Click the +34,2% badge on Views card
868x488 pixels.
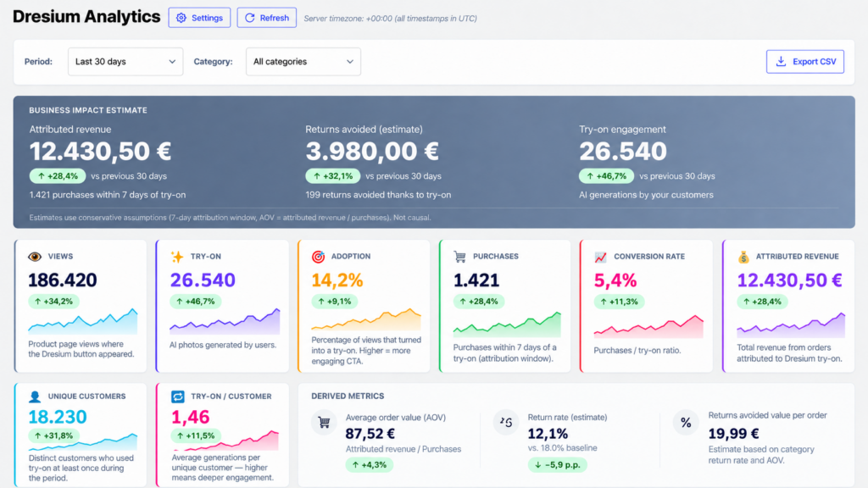point(53,302)
